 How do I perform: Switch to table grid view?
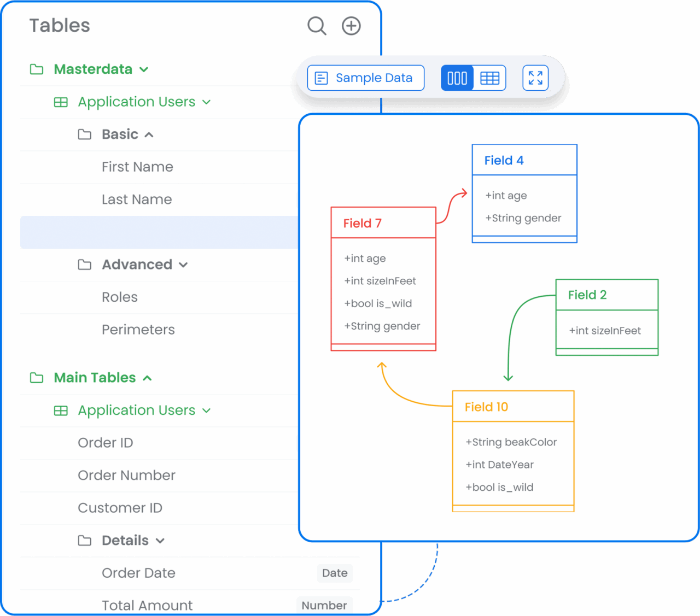pos(490,78)
